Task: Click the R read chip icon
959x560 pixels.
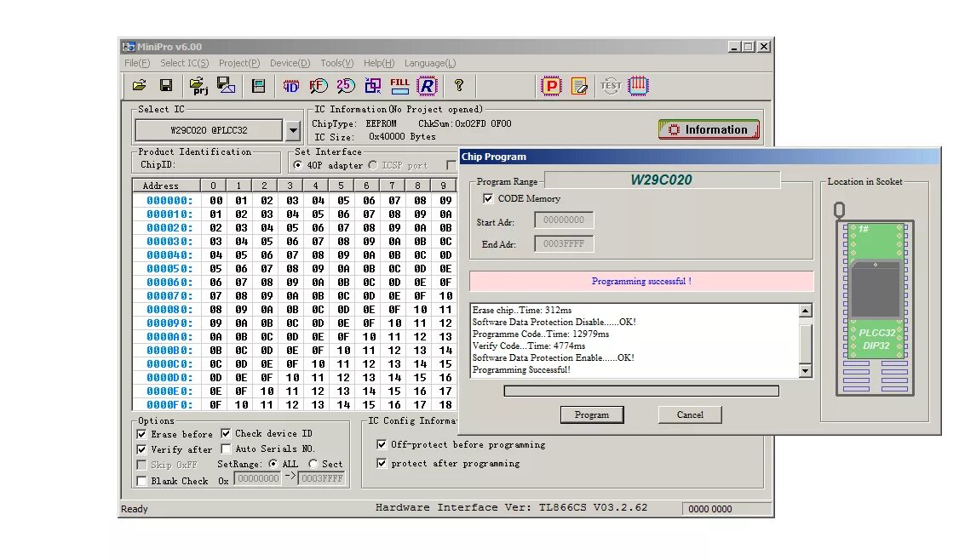Action: [x=427, y=86]
